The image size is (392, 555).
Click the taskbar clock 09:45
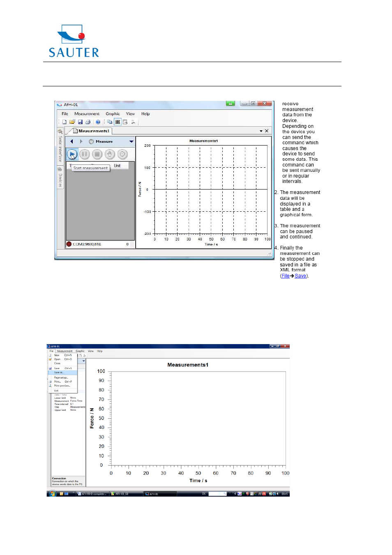click(x=284, y=494)
